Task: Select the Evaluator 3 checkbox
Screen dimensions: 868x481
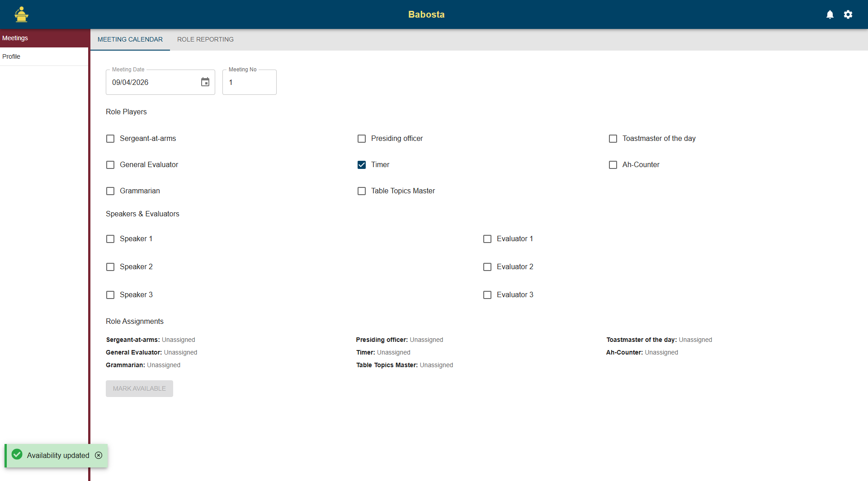Action: coord(487,295)
